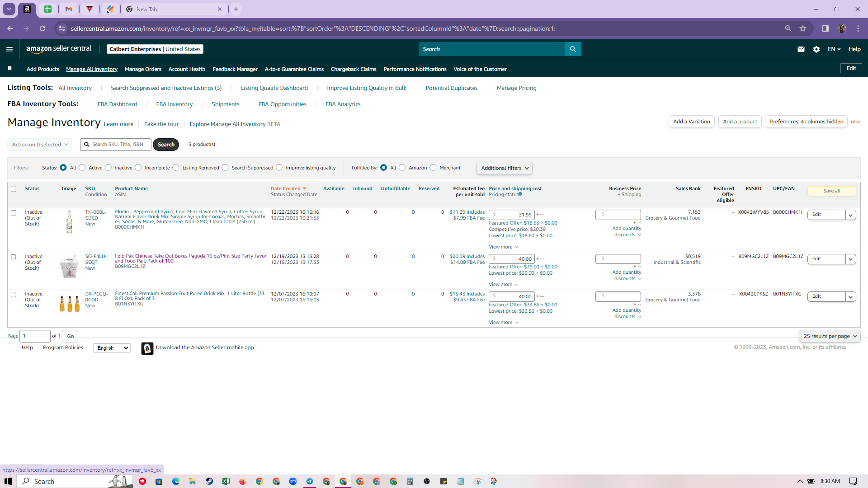Open Edit dropdown arrow for Monin syrup row
Viewport: 868px width, 488px height.
point(851,215)
